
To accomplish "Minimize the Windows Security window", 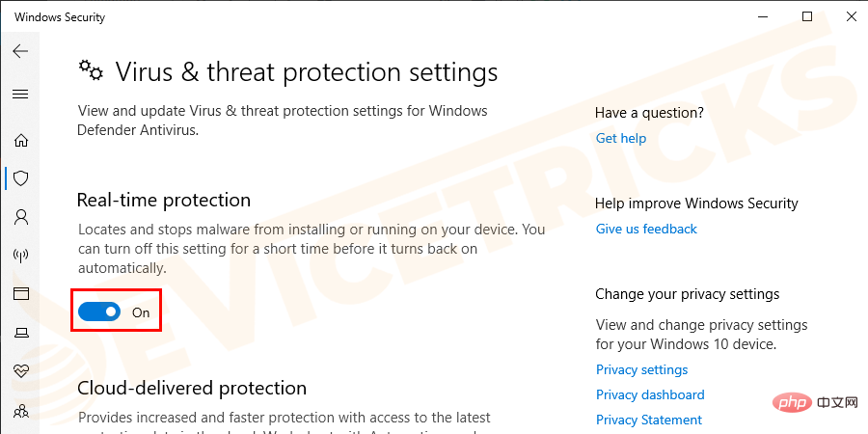I will tap(762, 16).
